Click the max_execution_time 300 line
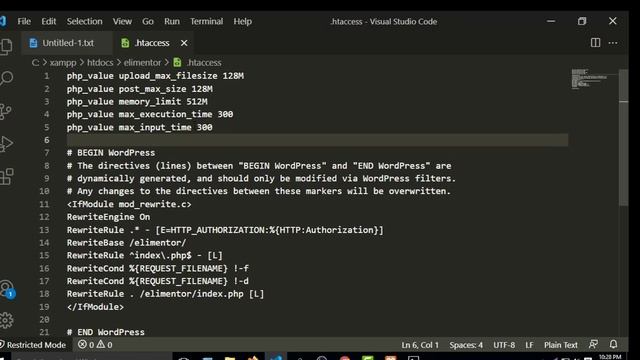The image size is (640, 360). (x=150, y=114)
